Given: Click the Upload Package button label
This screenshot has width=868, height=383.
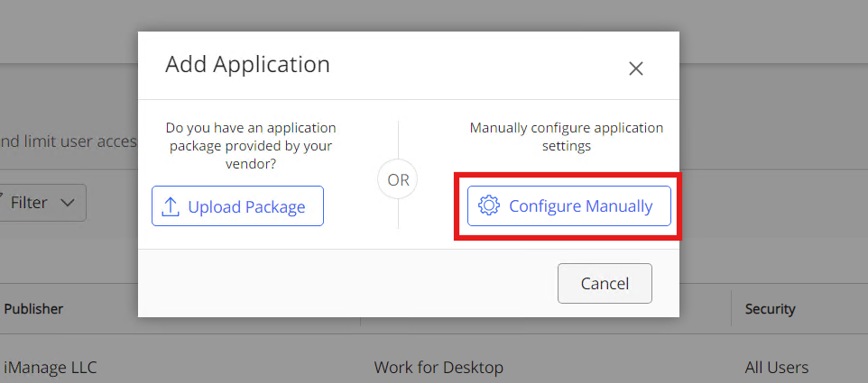Looking at the screenshot, I should (x=246, y=206).
